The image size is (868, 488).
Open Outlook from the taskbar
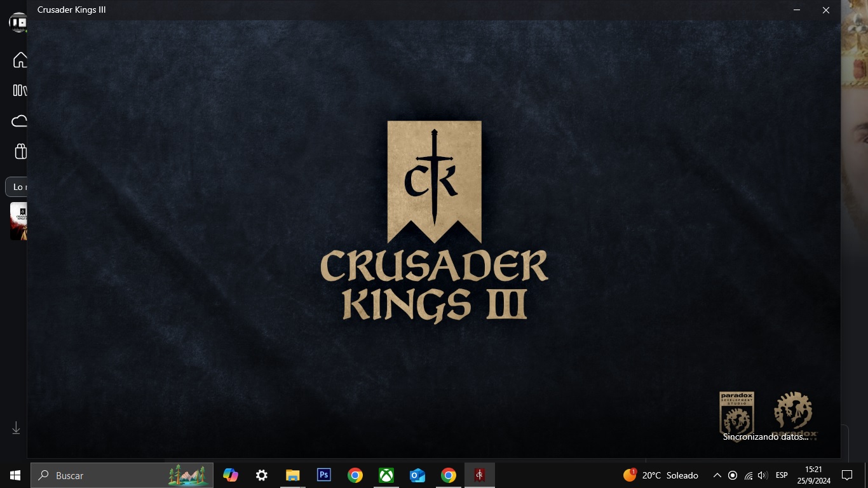(x=417, y=475)
